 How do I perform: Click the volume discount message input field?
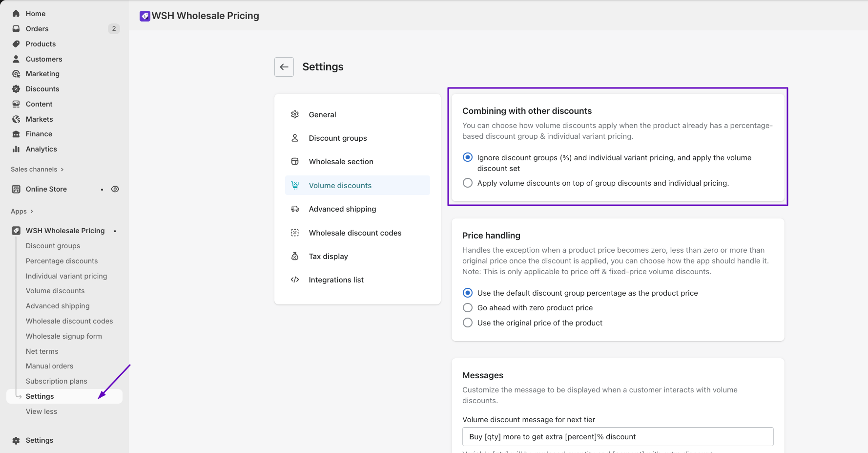618,437
